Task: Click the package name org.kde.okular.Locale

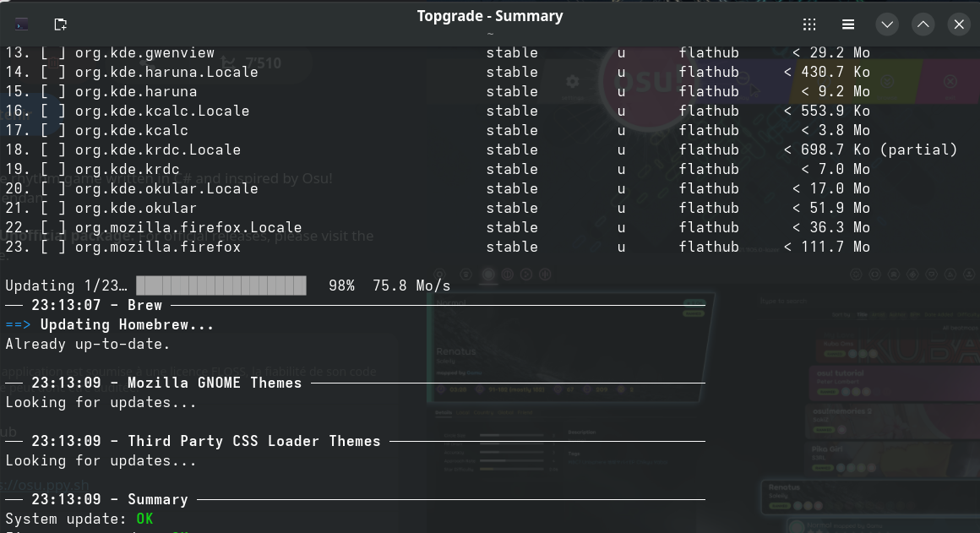Action: point(166,188)
